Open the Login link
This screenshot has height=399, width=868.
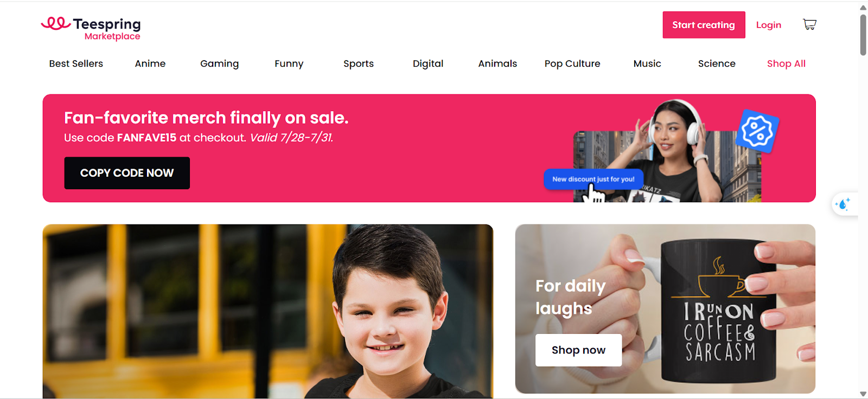coord(769,25)
